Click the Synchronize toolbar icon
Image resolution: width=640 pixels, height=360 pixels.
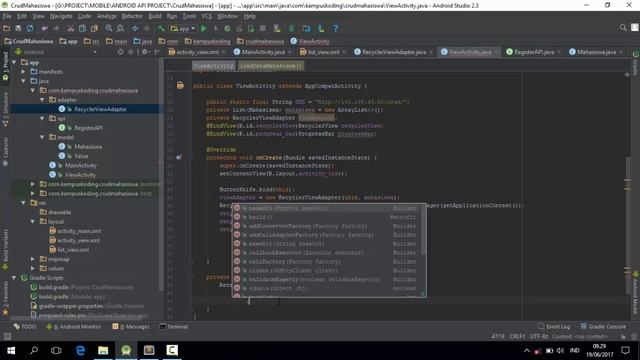coord(30,28)
